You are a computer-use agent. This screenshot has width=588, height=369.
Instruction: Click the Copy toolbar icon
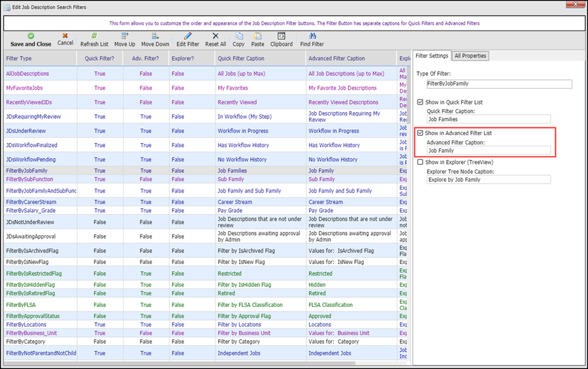[238, 36]
